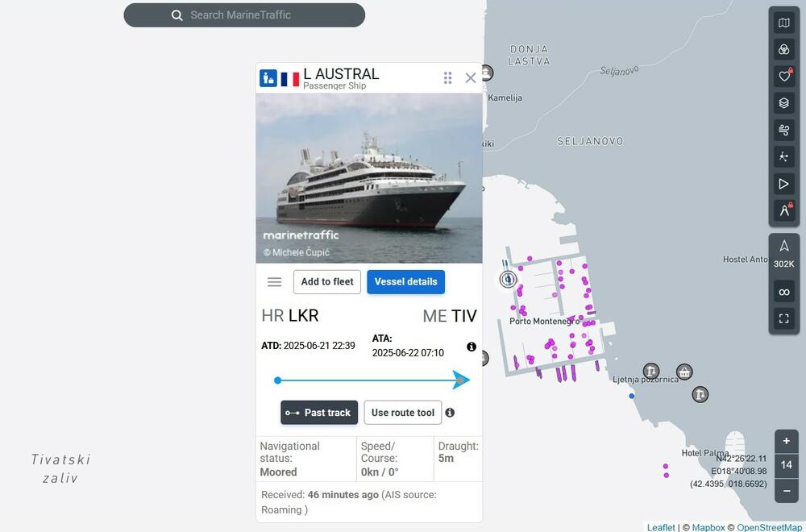Image resolution: width=806 pixels, height=532 pixels.
Task: Click the map filters circles icon
Action: point(783,50)
